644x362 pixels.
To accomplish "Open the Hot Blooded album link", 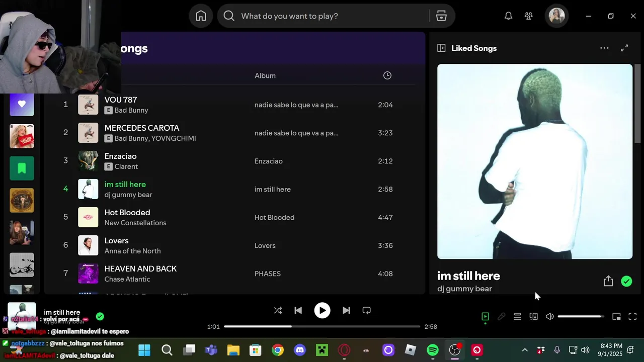I will pos(274,217).
